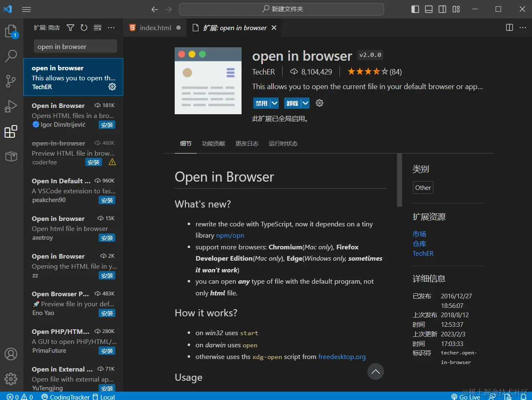This screenshot has height=400, width=532.
Task: Open the Search view in activity bar
Action: pos(11,56)
